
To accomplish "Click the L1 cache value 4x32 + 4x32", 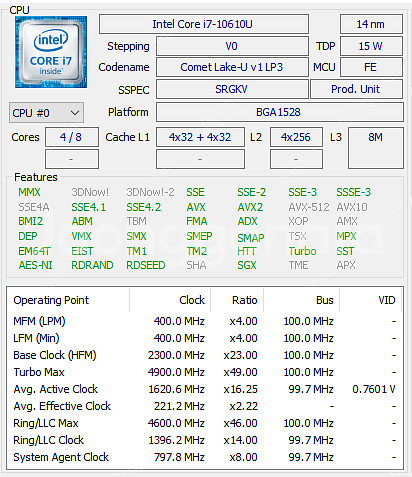I will (x=200, y=137).
